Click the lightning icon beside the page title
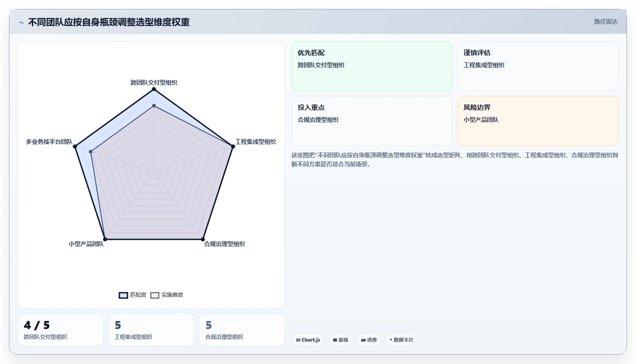The width and height of the screenshot is (636, 364). (21, 22)
